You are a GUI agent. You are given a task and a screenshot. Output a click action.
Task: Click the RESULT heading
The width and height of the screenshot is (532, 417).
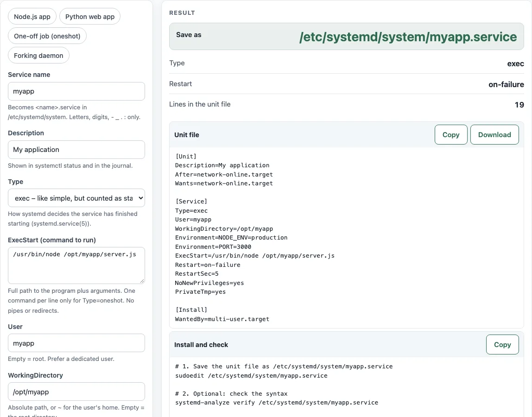[182, 13]
